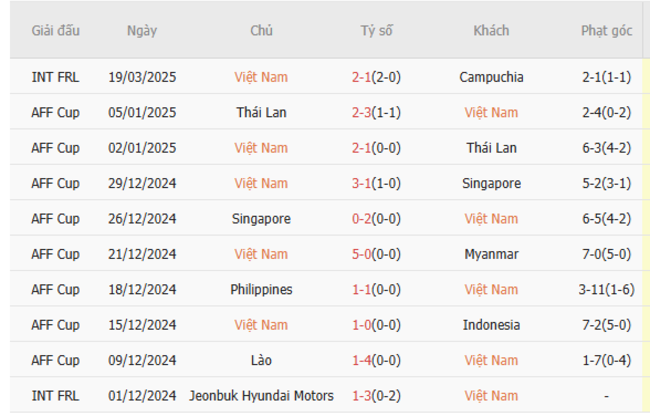Click the 2-3 score on 05/01/2025

pos(363,113)
